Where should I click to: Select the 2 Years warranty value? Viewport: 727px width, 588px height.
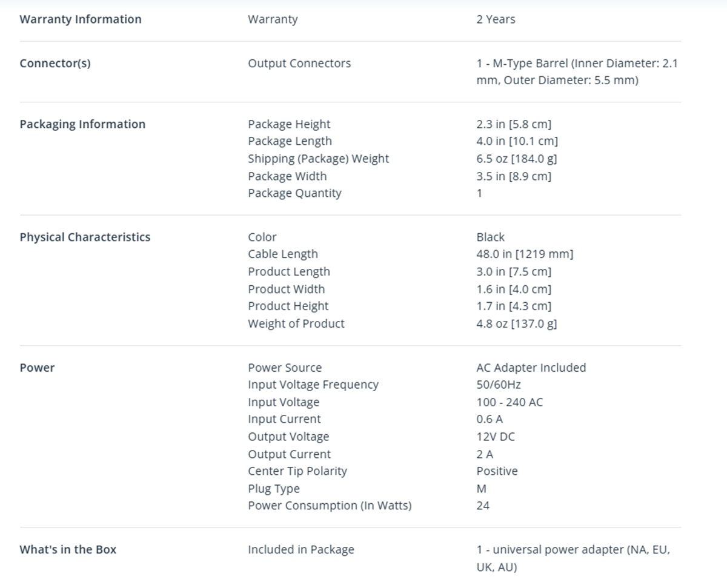496,19
